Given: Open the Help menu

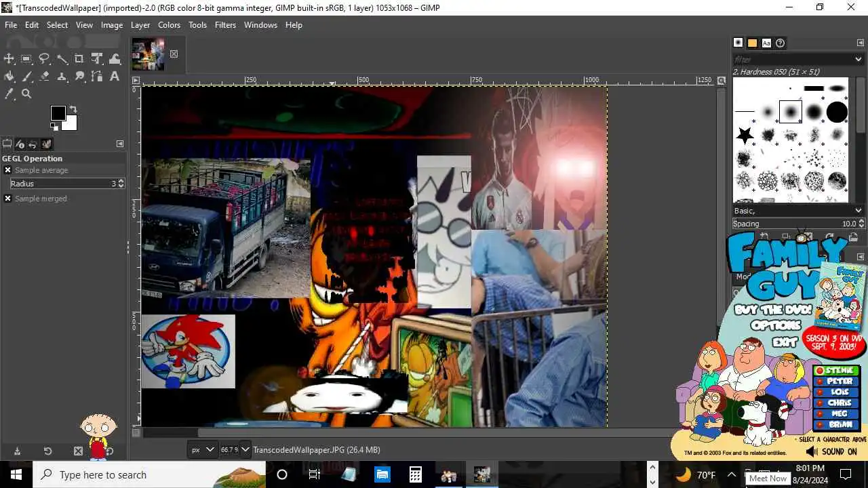Looking at the screenshot, I should pos(294,25).
